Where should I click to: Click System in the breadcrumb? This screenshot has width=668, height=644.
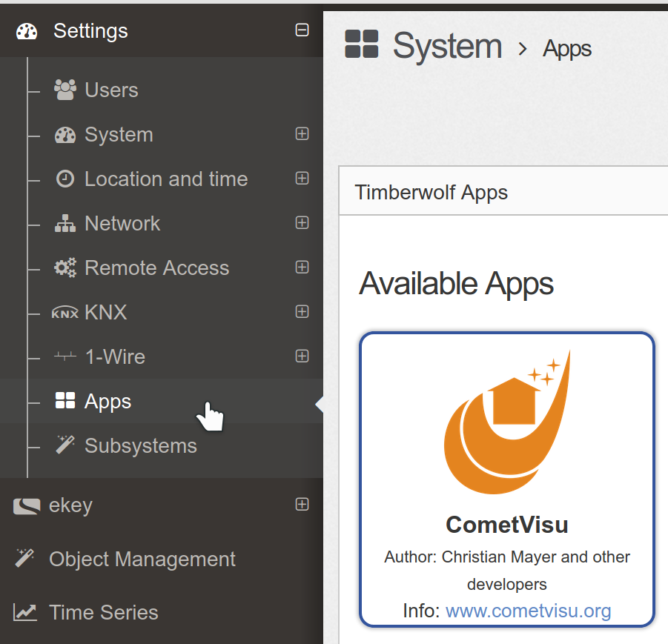(x=447, y=45)
